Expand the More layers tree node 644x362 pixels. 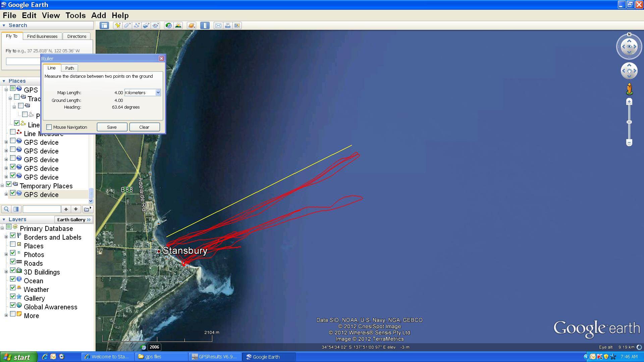point(6,315)
